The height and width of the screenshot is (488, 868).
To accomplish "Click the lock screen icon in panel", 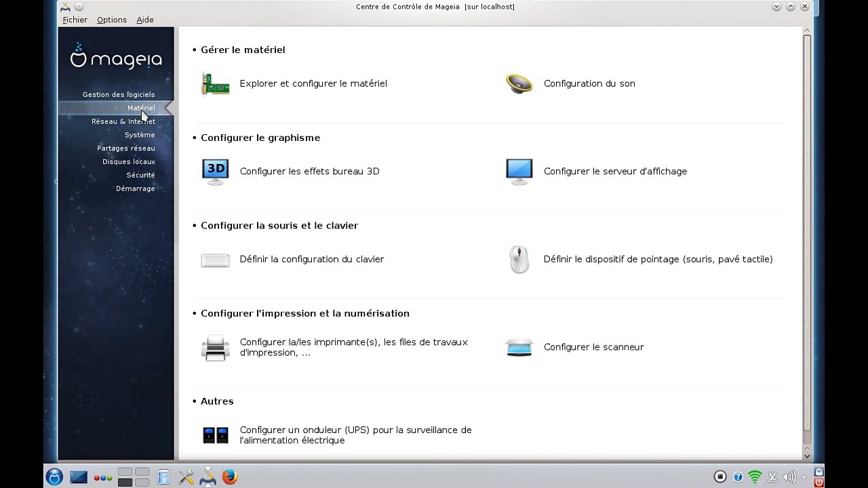I will (819, 472).
